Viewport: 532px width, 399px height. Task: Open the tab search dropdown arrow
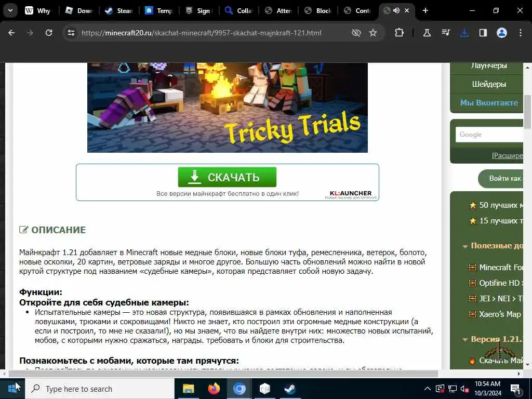tap(10, 10)
